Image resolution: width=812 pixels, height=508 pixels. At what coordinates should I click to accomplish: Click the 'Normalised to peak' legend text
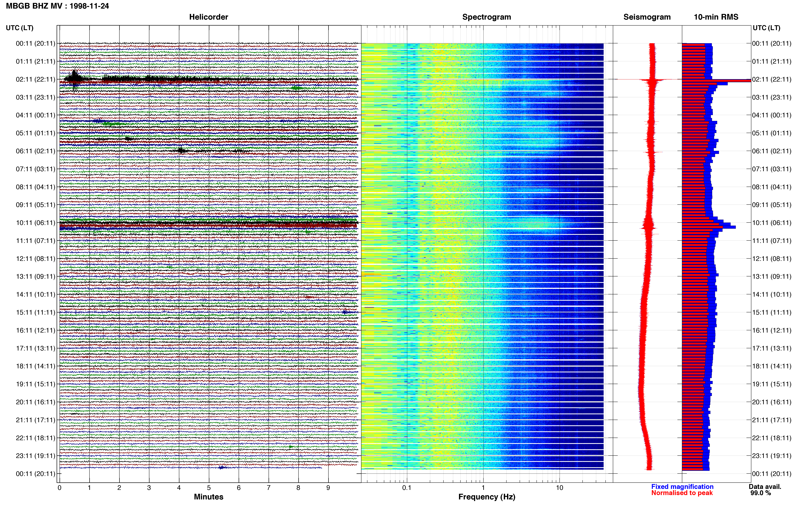tap(682, 493)
